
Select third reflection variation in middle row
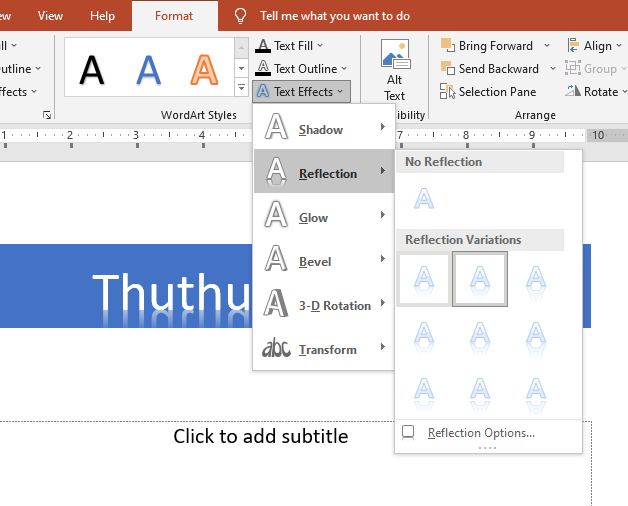[x=536, y=335]
